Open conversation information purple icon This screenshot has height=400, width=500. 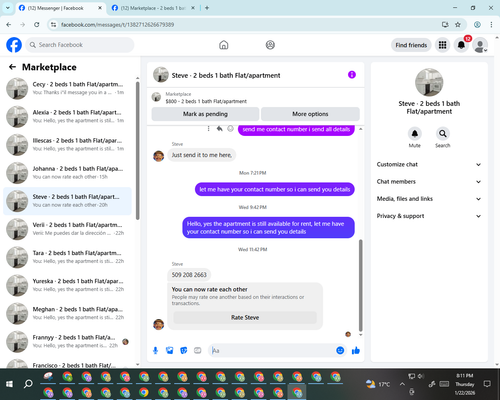[352, 75]
